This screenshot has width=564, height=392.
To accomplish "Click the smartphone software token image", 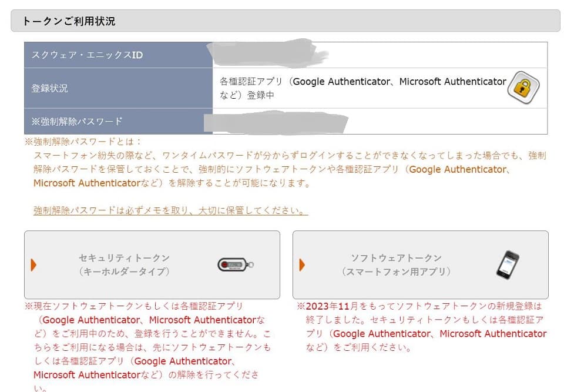I will 508,264.
